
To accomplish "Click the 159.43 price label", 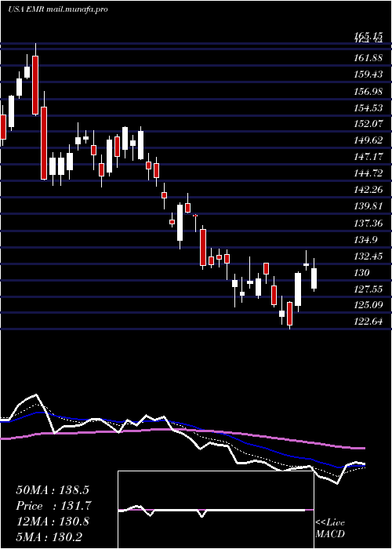I will [368, 75].
